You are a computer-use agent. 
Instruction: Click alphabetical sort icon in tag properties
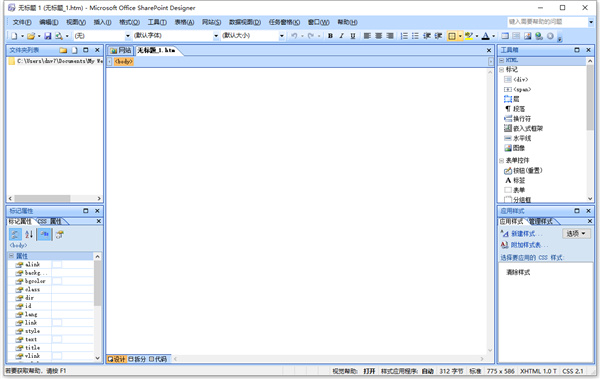pos(29,234)
